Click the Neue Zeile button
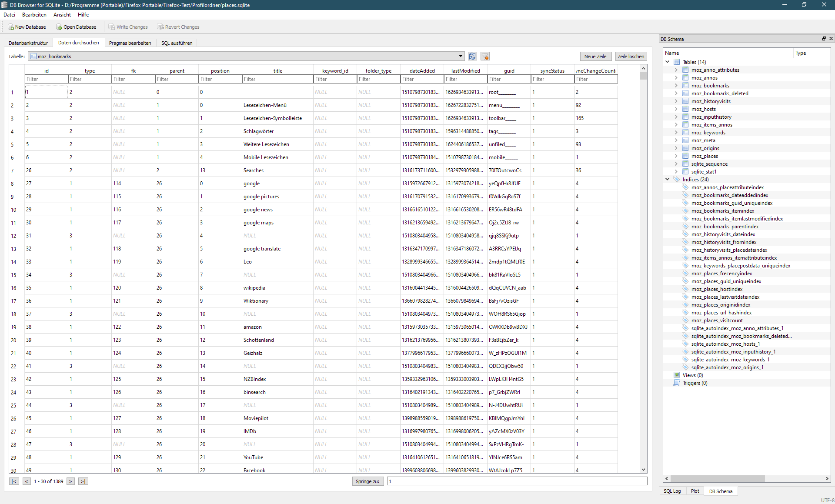The width and height of the screenshot is (835, 504). pos(595,57)
